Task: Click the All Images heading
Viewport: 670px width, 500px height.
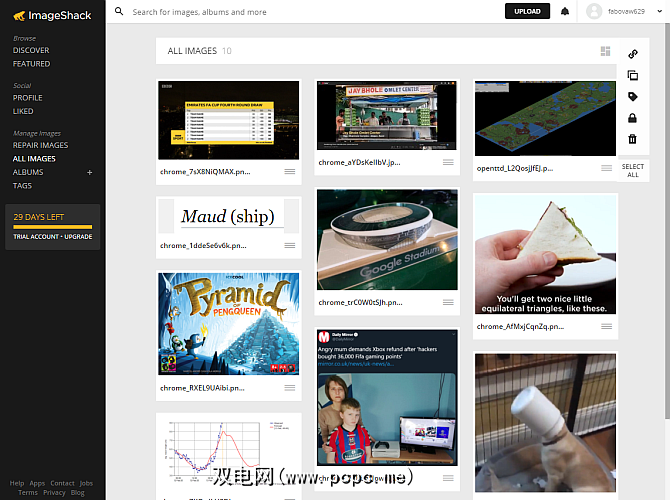Action: coord(192,51)
